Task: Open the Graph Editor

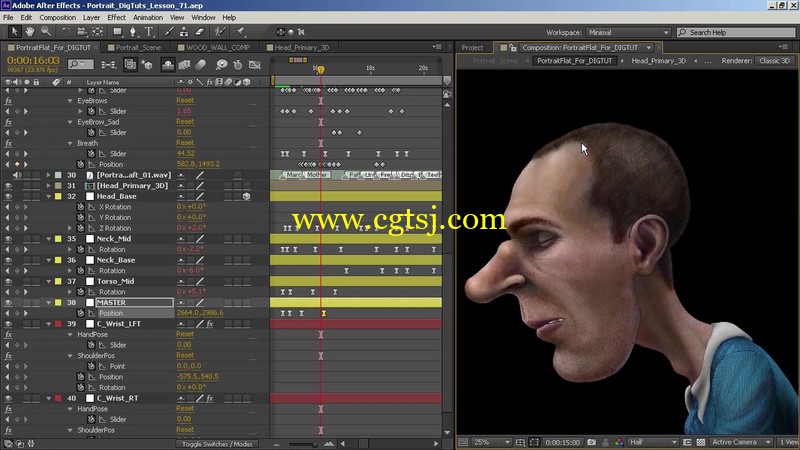Action: [x=255, y=65]
